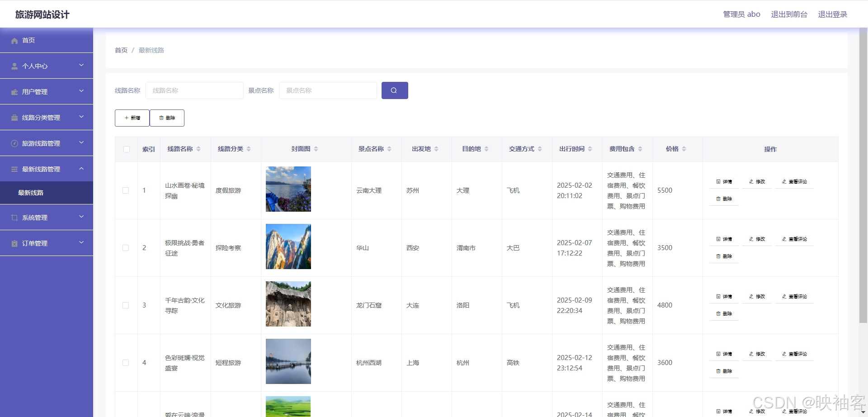This screenshot has width=868, height=417.
Task: Click 查看评论 for row 3 千年古韵
Action: 794,297
